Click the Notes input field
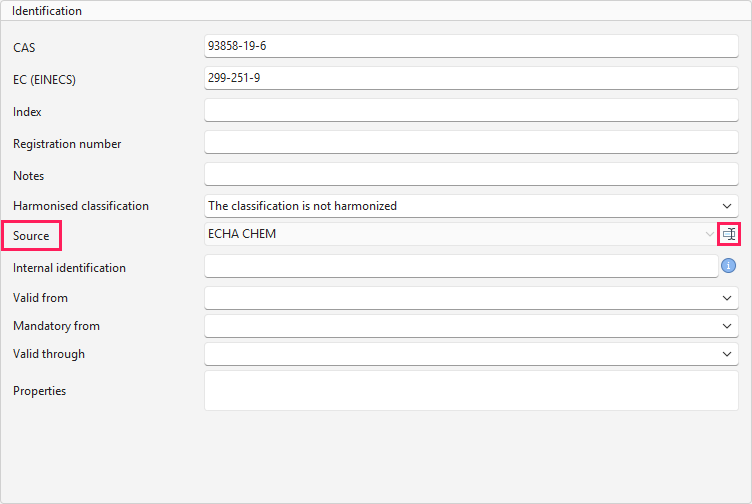The width and height of the screenshot is (752, 504). 471,174
